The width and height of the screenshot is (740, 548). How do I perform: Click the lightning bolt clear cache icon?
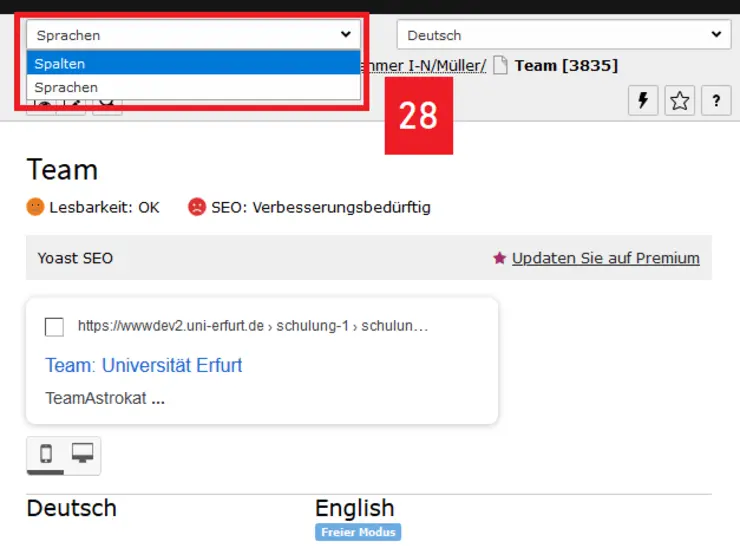click(x=642, y=100)
